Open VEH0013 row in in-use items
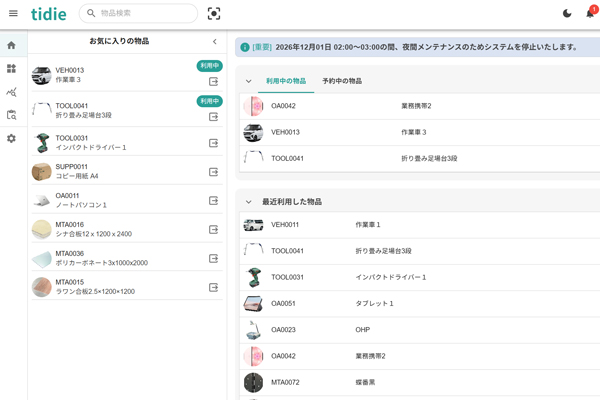The height and width of the screenshot is (400, 600). coord(420,132)
